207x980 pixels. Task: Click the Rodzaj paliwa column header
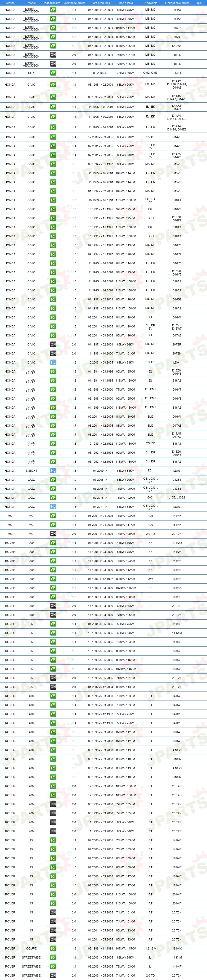[51, 3]
